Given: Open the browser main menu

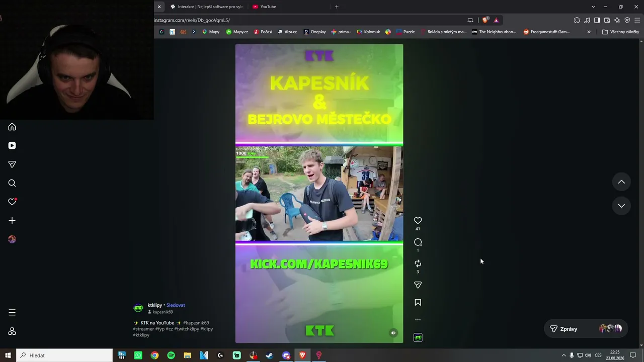Looking at the screenshot, I should click(x=637, y=20).
